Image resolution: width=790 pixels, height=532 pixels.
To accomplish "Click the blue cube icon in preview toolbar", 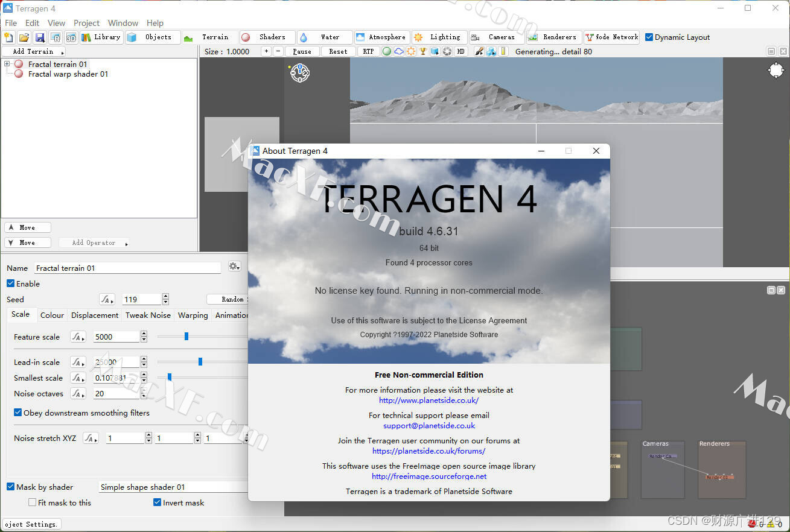I will pos(435,51).
